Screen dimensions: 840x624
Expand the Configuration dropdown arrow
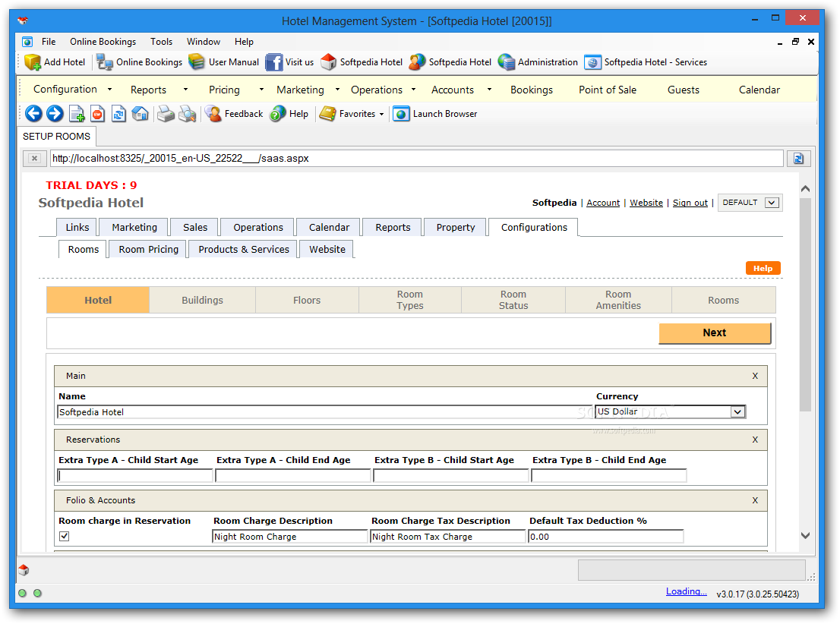click(110, 90)
